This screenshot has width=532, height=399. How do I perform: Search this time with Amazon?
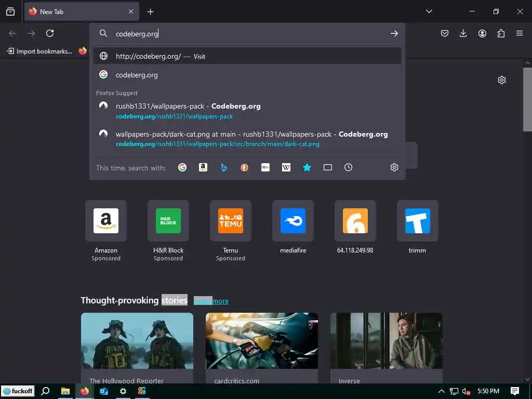pos(203,167)
